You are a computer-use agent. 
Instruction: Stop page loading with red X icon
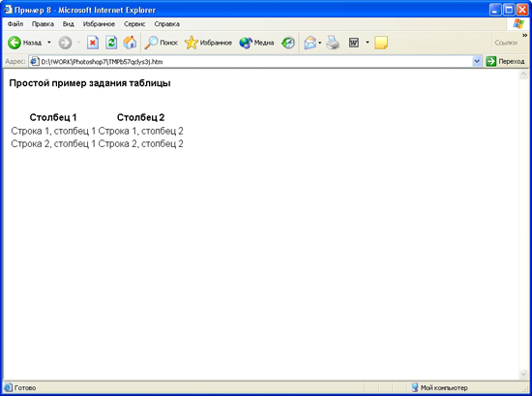93,43
